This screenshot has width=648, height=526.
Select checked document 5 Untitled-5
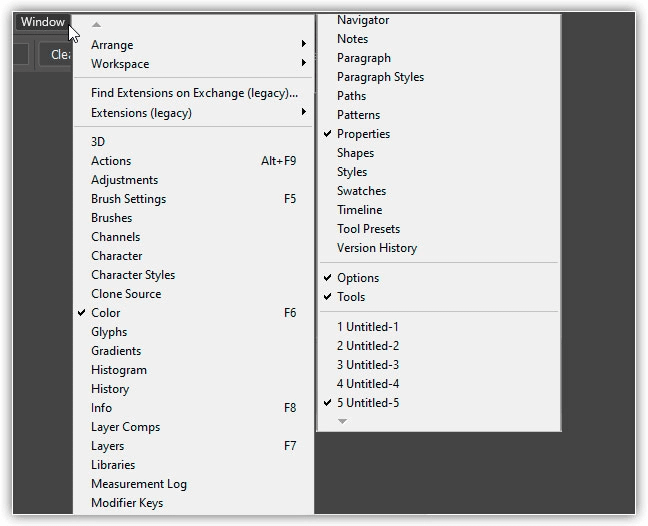click(x=439, y=403)
